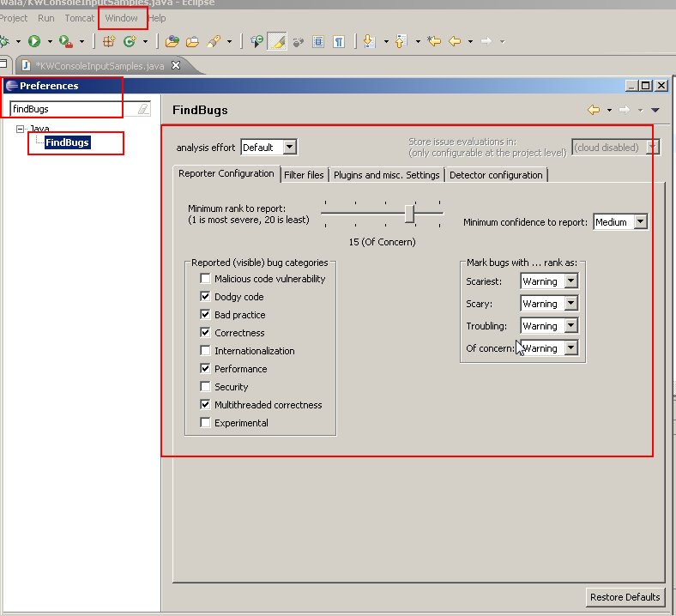Maximize the Preferences dialog window

[x=645, y=85]
